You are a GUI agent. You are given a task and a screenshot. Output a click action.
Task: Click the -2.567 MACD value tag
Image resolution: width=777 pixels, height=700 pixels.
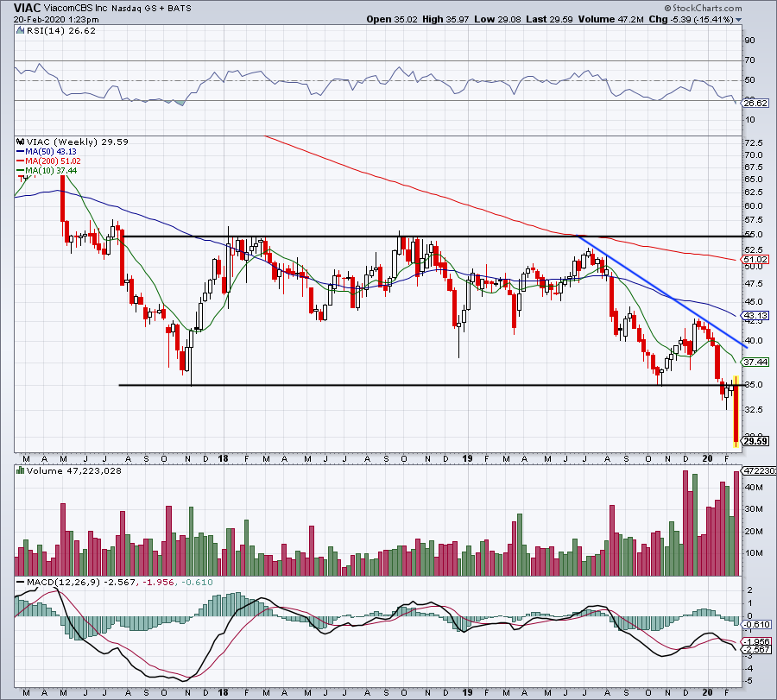coord(756,649)
